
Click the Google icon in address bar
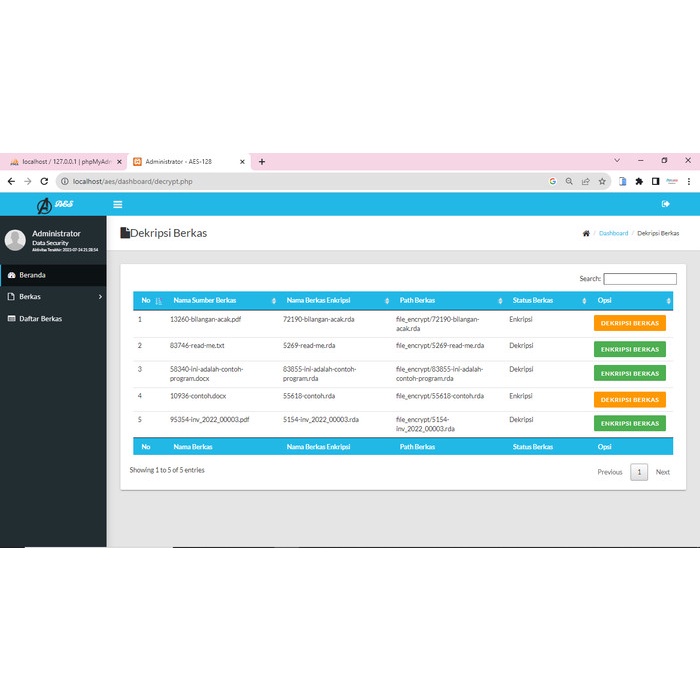[x=553, y=181]
